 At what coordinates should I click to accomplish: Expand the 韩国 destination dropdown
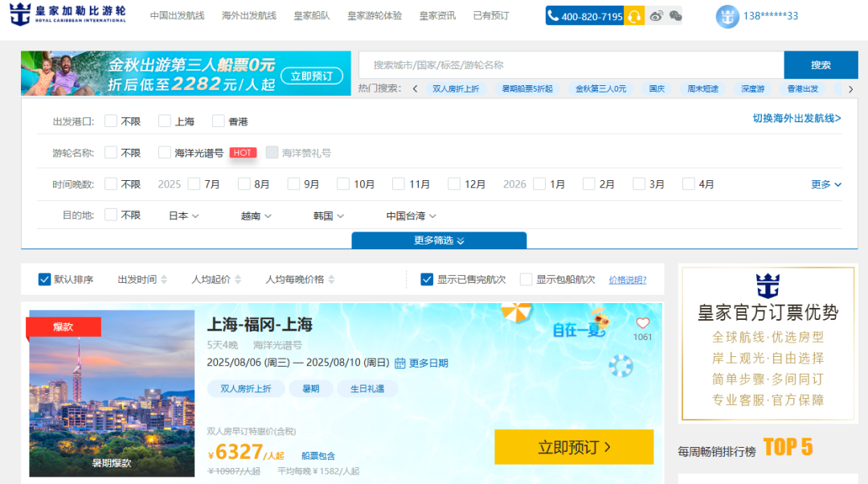(x=329, y=216)
